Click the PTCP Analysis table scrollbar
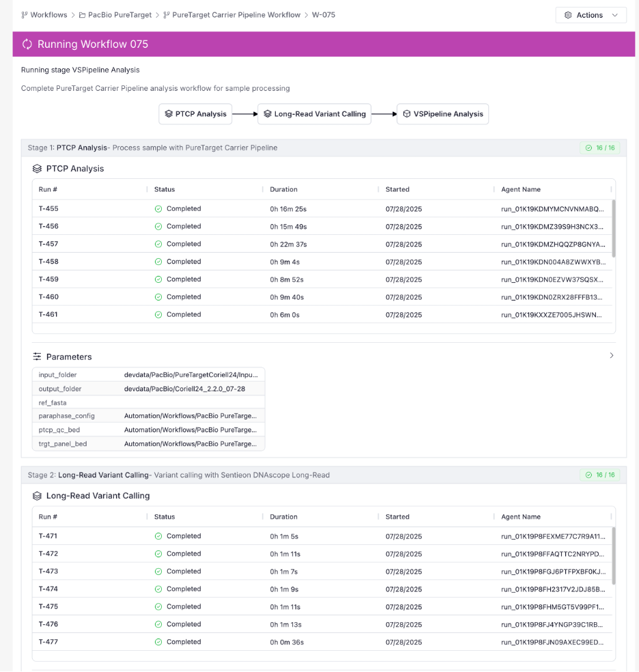 coord(614,228)
